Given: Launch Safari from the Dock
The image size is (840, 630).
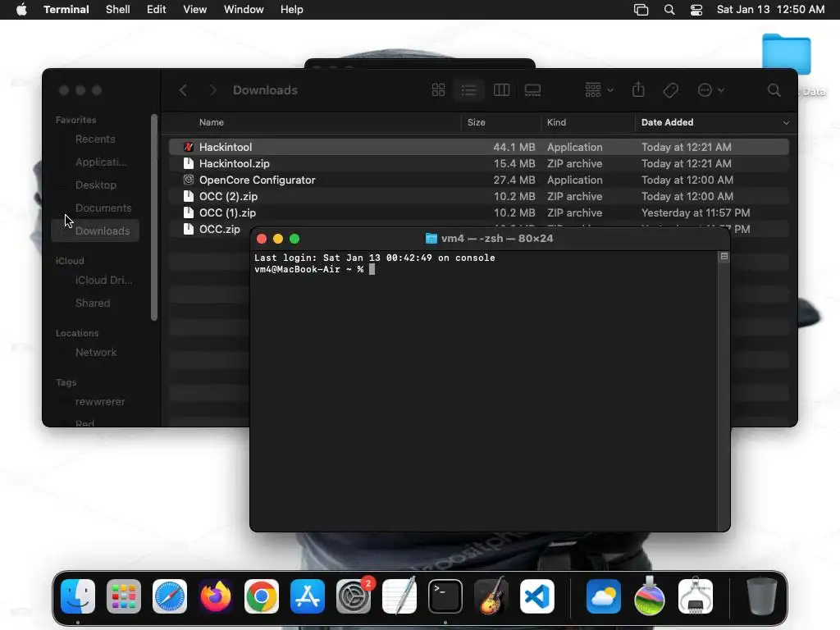Looking at the screenshot, I should coord(170,596).
